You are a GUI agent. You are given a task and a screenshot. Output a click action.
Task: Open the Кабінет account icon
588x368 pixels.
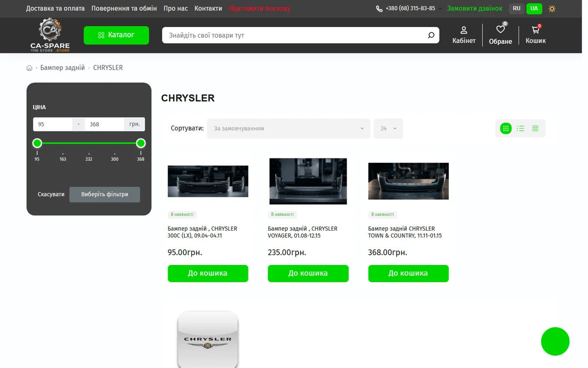pyautogui.click(x=464, y=30)
